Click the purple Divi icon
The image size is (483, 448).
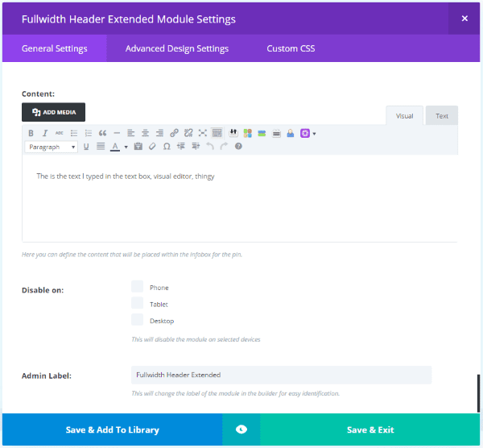(304, 133)
